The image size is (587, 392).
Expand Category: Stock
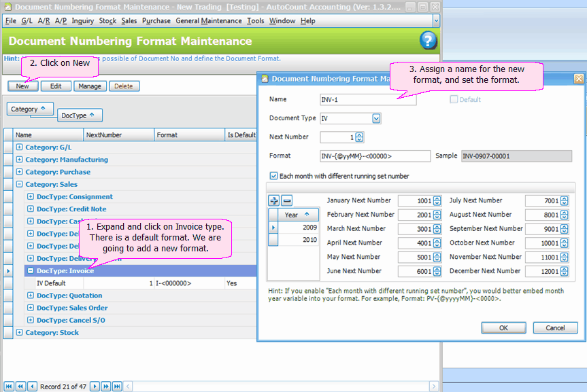pyautogui.click(x=20, y=332)
